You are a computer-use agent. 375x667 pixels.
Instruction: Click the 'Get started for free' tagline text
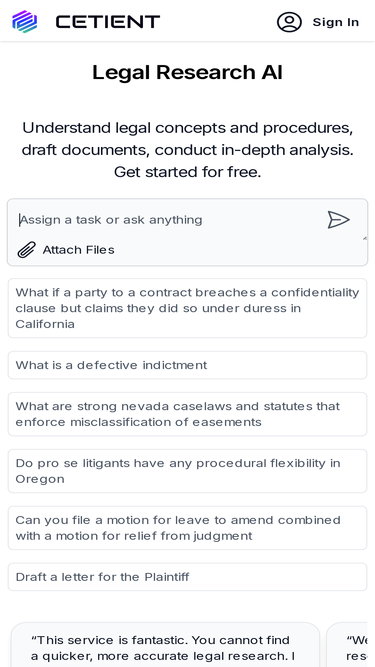[188, 172]
